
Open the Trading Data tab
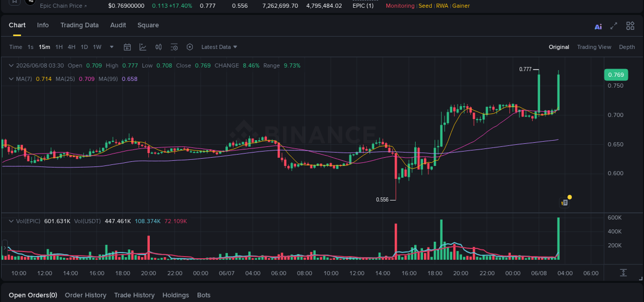click(79, 25)
